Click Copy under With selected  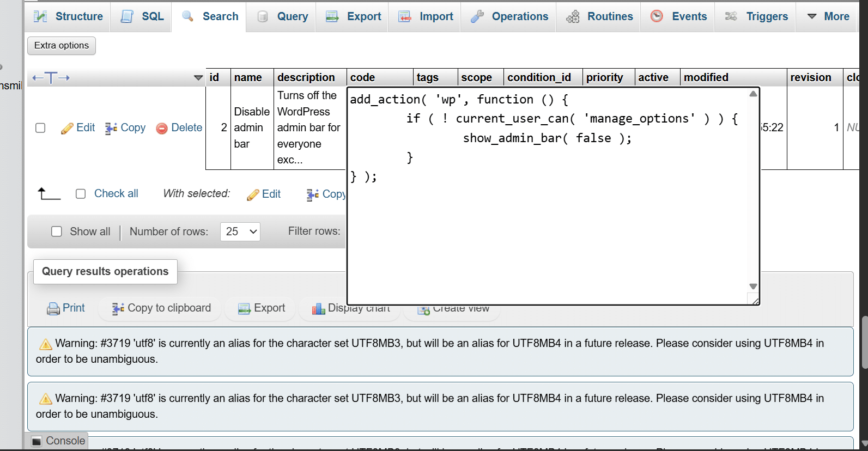click(326, 194)
